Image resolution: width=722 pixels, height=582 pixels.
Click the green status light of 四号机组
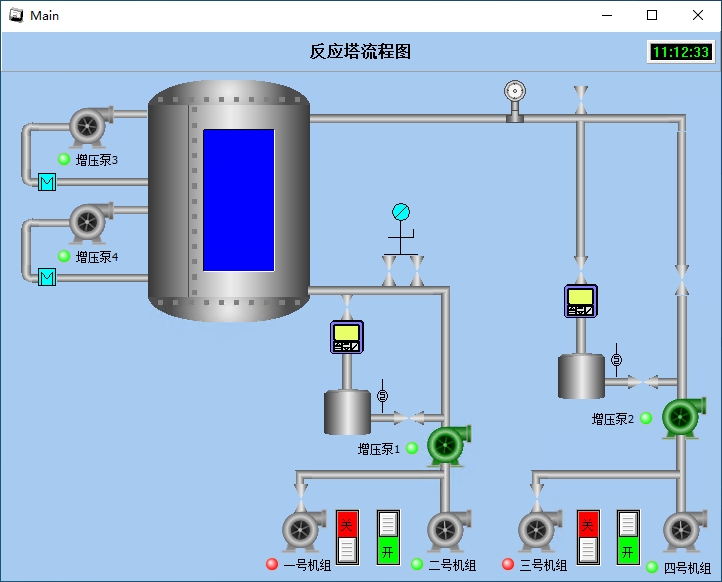tap(652, 567)
